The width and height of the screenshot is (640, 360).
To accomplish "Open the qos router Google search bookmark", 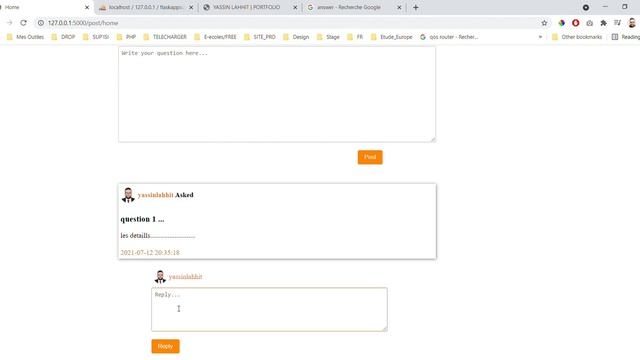I will (x=449, y=37).
